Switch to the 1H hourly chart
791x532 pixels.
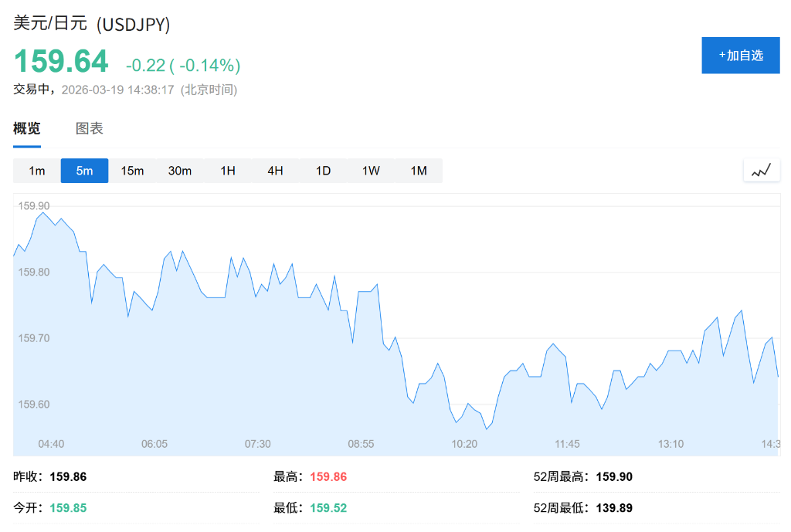tap(227, 171)
